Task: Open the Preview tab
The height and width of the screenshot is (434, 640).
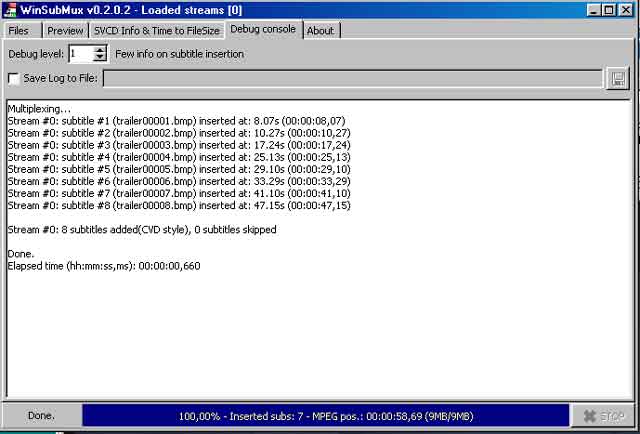Action: (x=65, y=31)
